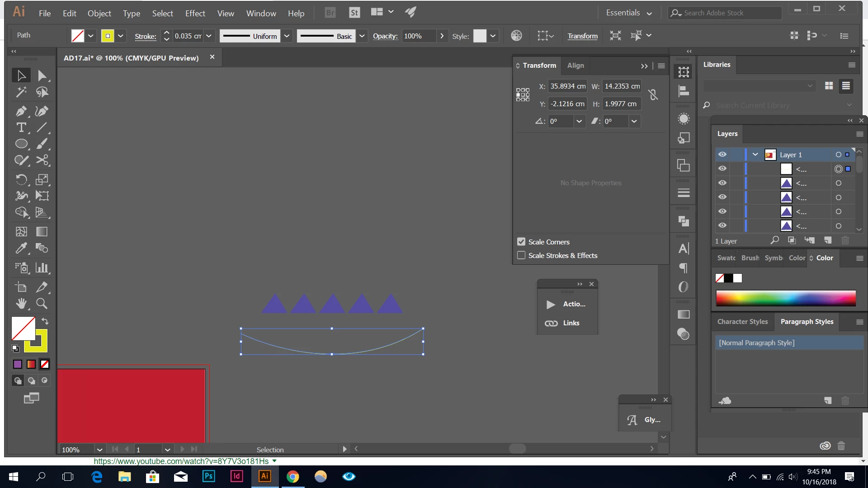
Task: Choose the Rotate tool
Action: (21, 179)
